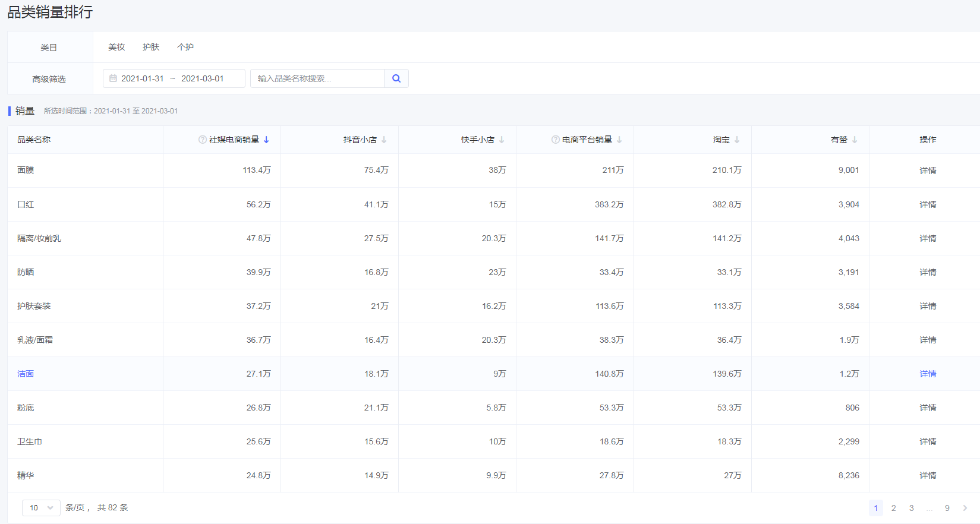Select current page 1 button

point(875,508)
